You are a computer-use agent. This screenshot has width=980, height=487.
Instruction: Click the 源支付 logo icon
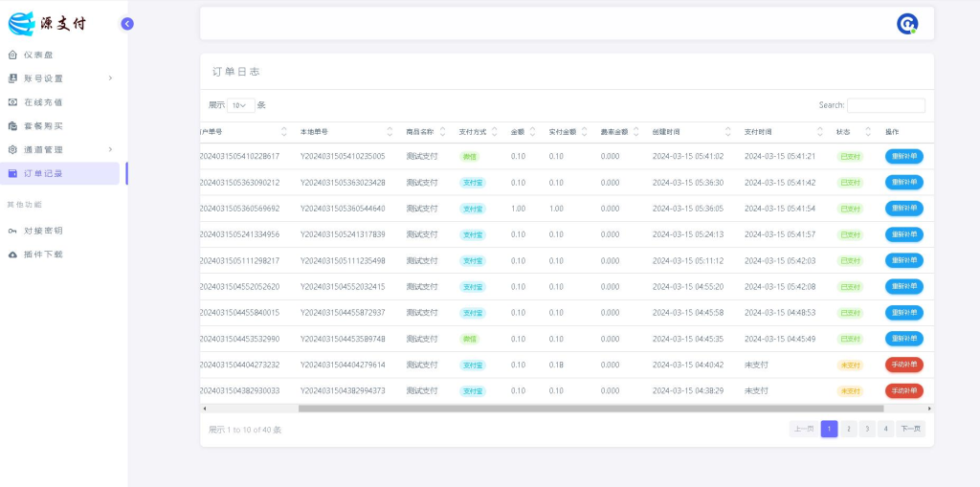click(x=21, y=24)
